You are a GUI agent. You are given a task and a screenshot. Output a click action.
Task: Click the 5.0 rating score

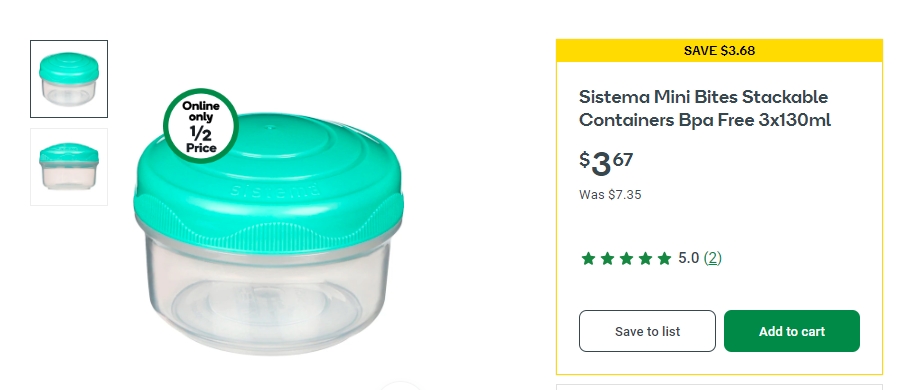coord(688,258)
